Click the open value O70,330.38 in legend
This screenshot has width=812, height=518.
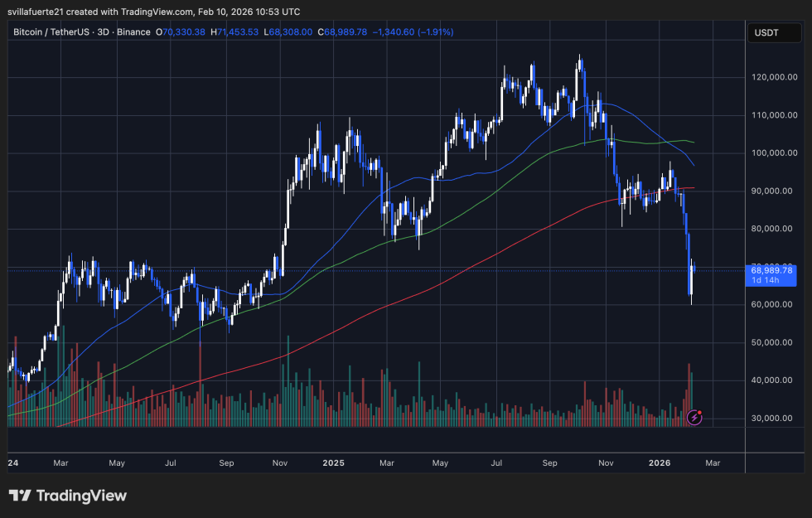[178, 32]
